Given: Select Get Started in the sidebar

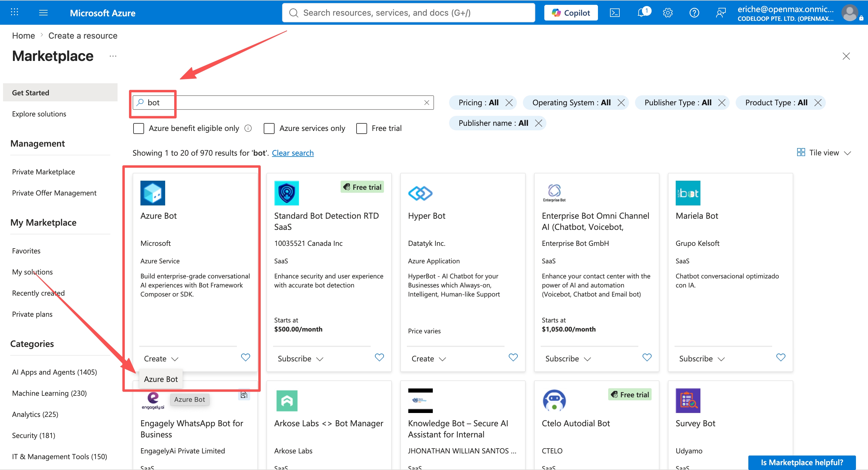Looking at the screenshot, I should pos(60,93).
